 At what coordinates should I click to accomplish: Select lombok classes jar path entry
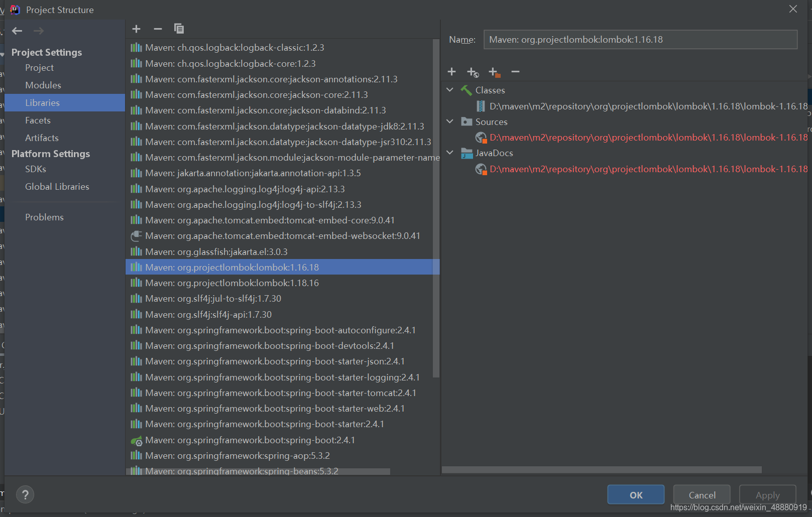click(649, 106)
